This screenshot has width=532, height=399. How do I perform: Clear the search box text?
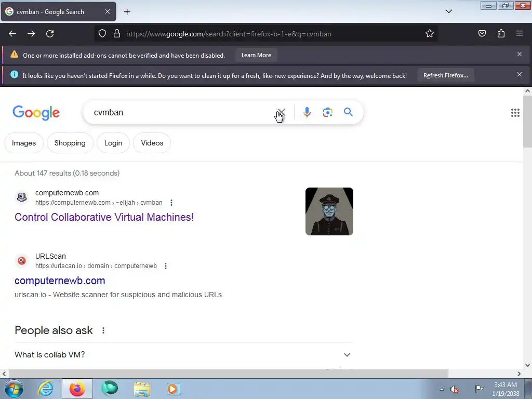281,112
